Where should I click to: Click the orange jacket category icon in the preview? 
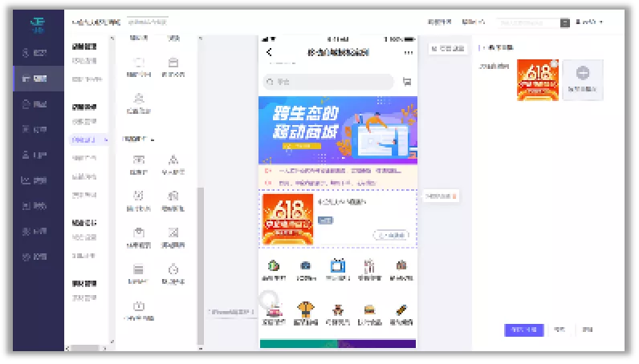[306, 309]
